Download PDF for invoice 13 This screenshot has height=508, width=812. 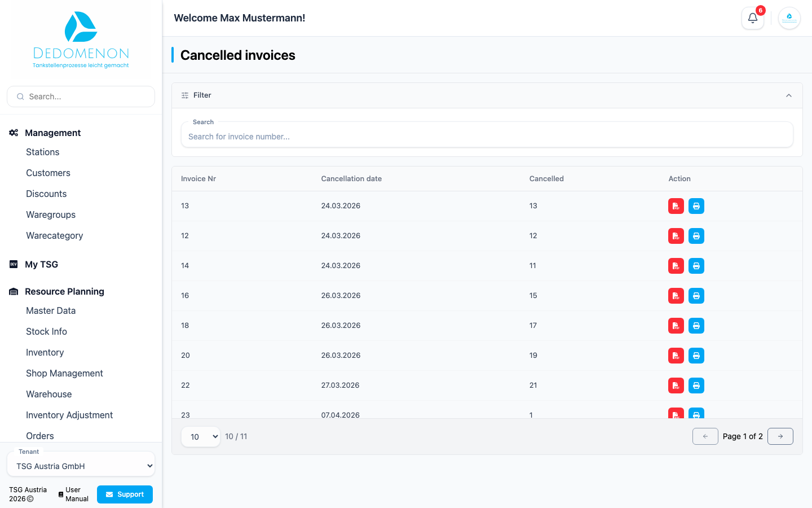[676, 206]
